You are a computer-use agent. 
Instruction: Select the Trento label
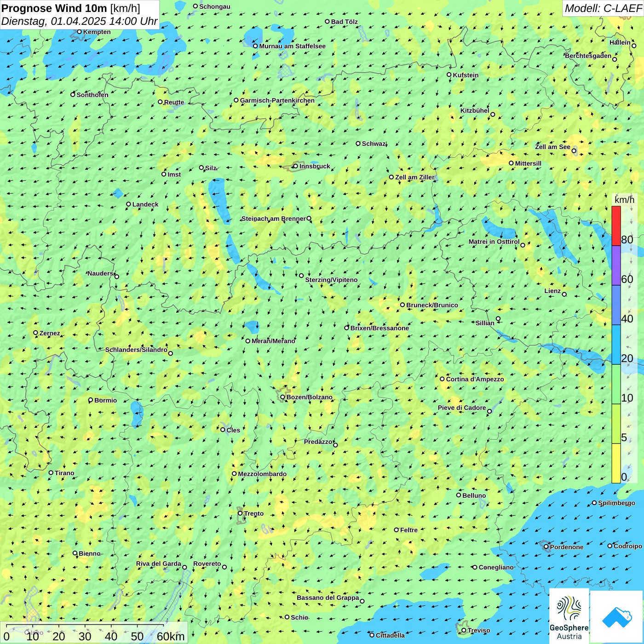(x=254, y=513)
